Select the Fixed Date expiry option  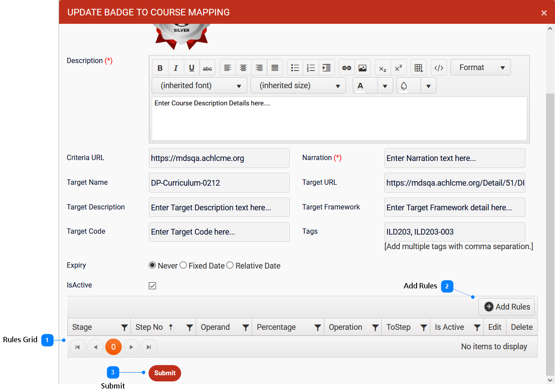click(183, 265)
